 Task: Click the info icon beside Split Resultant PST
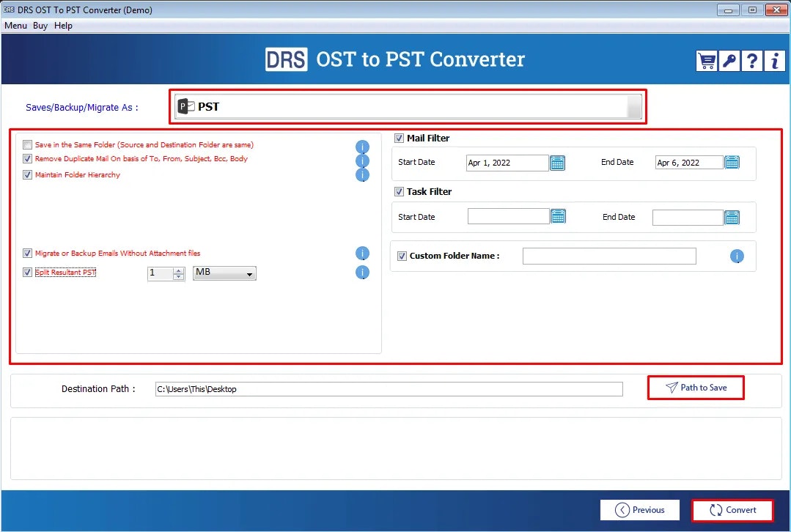362,272
